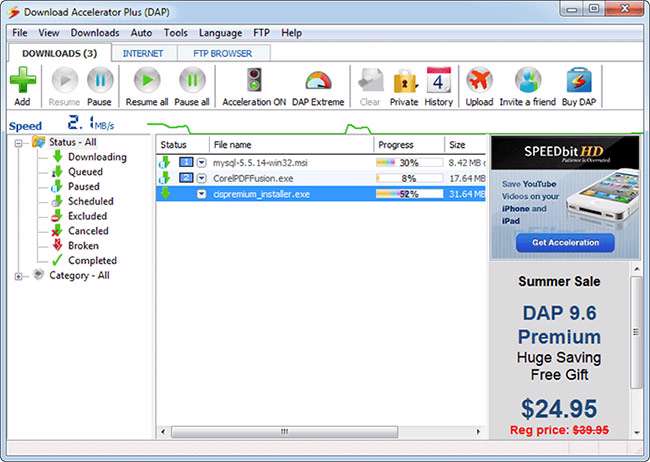This screenshot has width=650, height=462.
Task: Select Category - All in the tree
Action: click(79, 275)
